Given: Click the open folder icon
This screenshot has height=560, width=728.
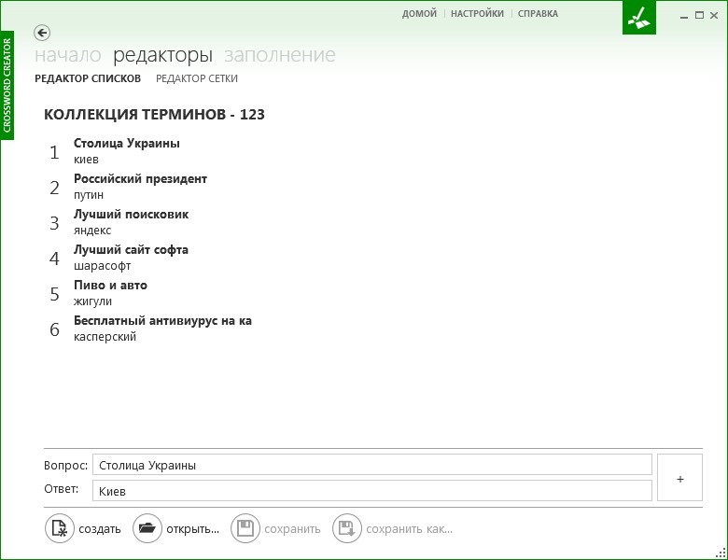Looking at the screenshot, I should (147, 528).
